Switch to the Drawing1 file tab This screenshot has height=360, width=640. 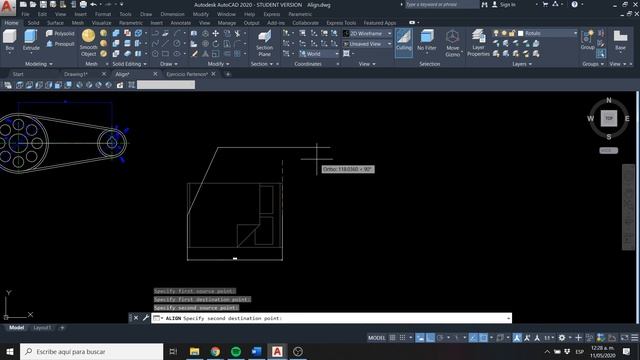coord(76,74)
